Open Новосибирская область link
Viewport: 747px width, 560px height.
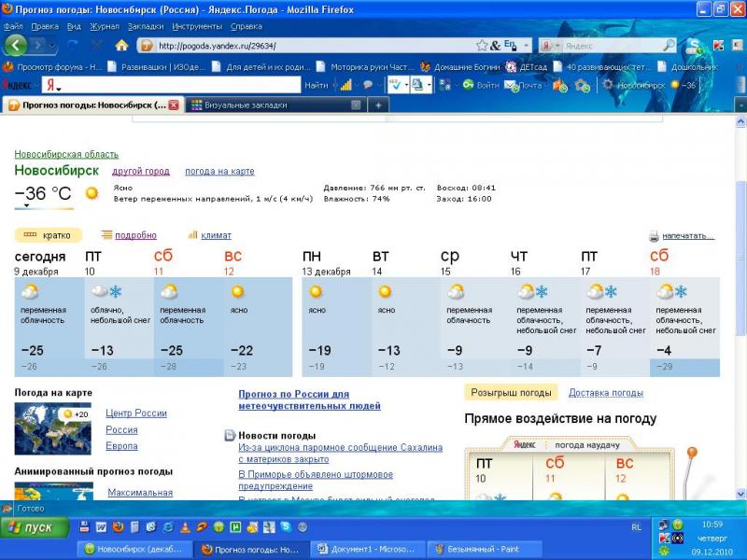point(66,154)
